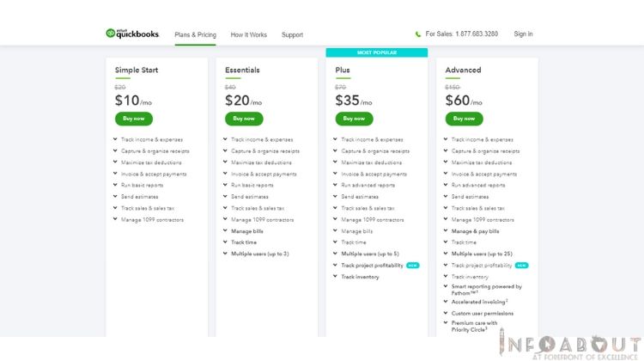Click the Sign In link
The height and width of the screenshot is (361, 644).
click(x=523, y=34)
